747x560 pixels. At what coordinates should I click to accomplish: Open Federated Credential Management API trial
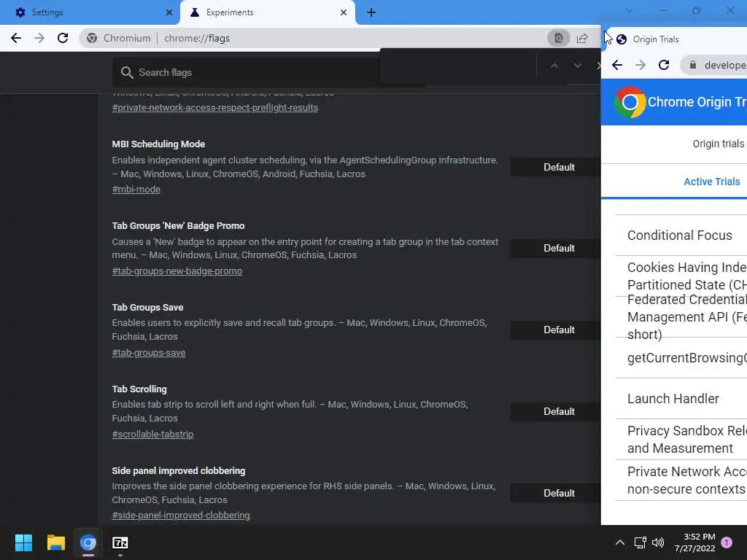tap(681, 317)
